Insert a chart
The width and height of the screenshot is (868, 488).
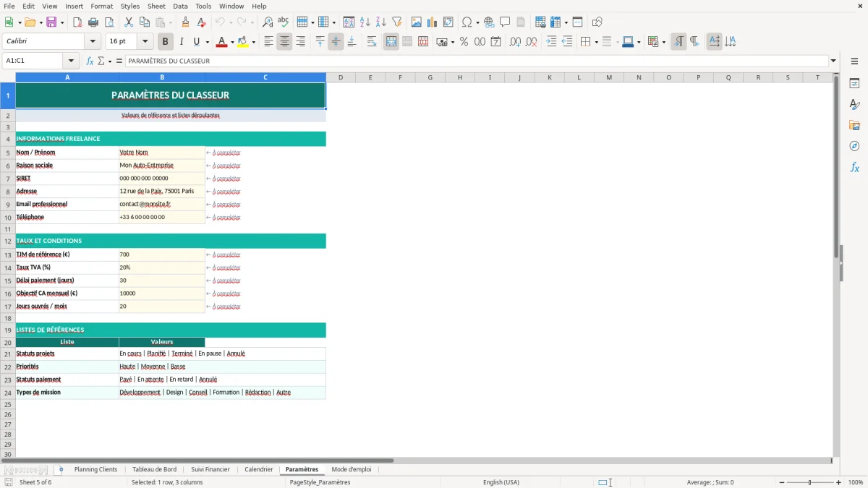coord(433,22)
